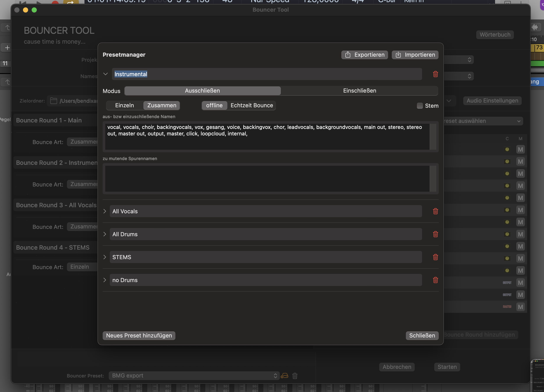This screenshot has height=392, width=544.
Task: Select the Ausschließen mode tab
Action: point(202,91)
